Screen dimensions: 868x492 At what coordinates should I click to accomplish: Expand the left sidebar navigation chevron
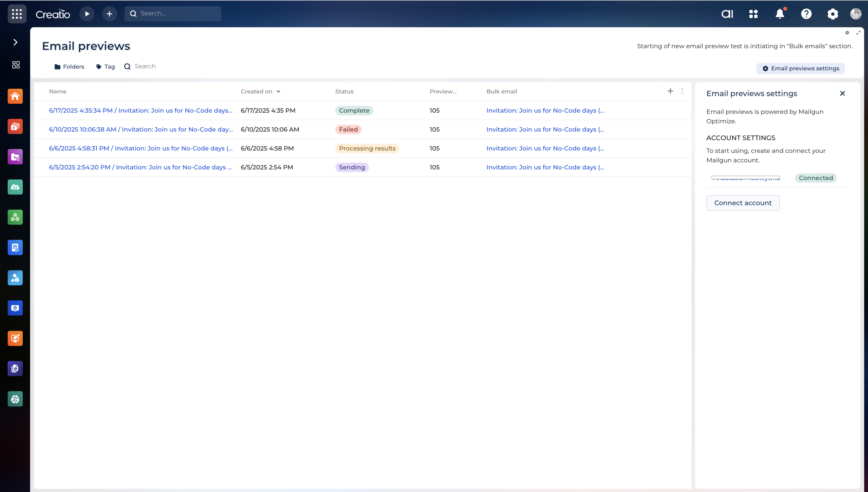[15, 42]
